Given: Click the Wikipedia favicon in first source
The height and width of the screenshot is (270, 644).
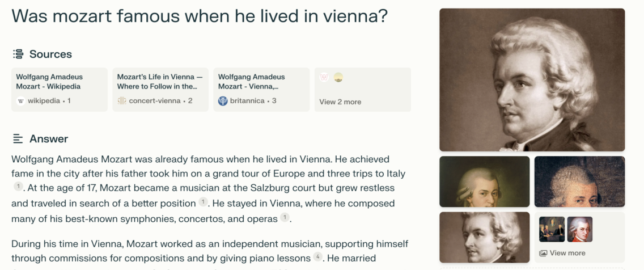Looking at the screenshot, I should click(x=21, y=101).
